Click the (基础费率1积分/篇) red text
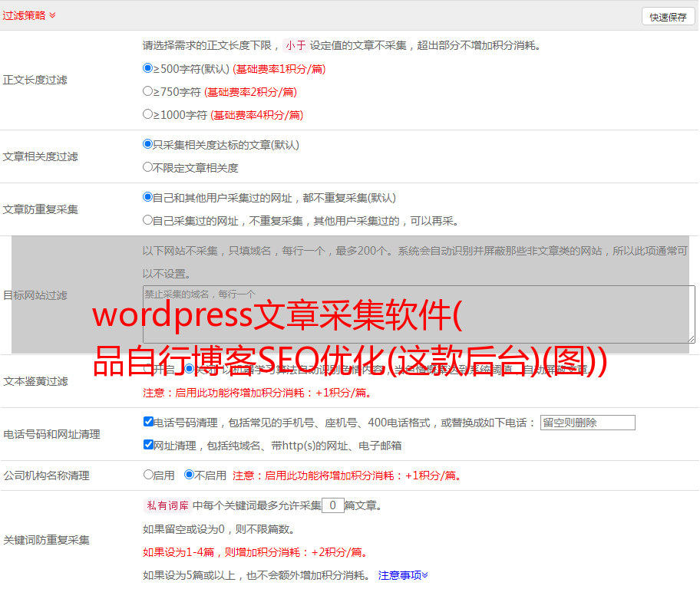This screenshot has width=700, height=589. (x=279, y=69)
